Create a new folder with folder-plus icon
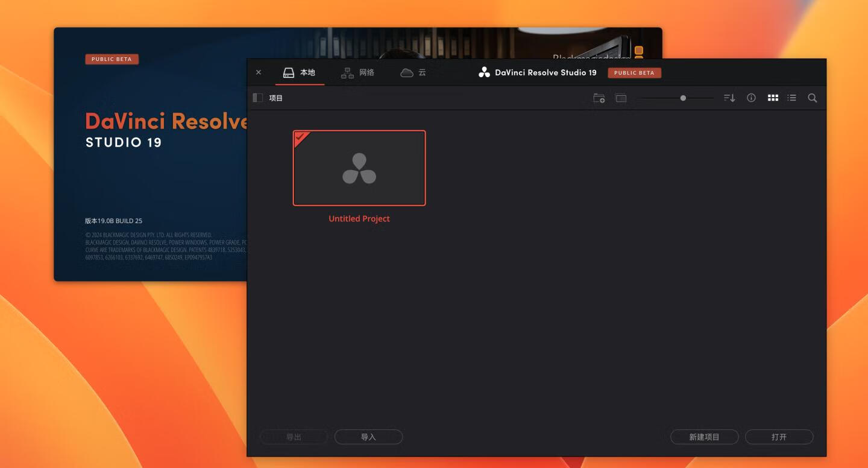 (x=599, y=98)
